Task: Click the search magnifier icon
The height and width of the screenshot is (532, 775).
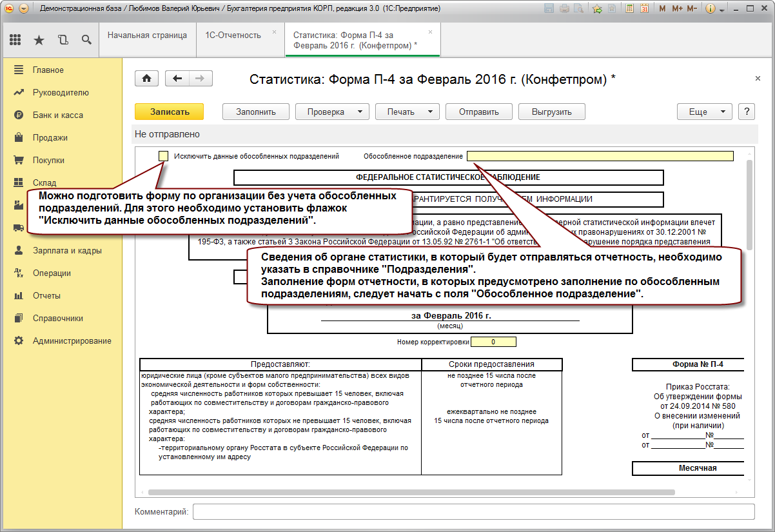Action: pyautogui.click(x=86, y=40)
